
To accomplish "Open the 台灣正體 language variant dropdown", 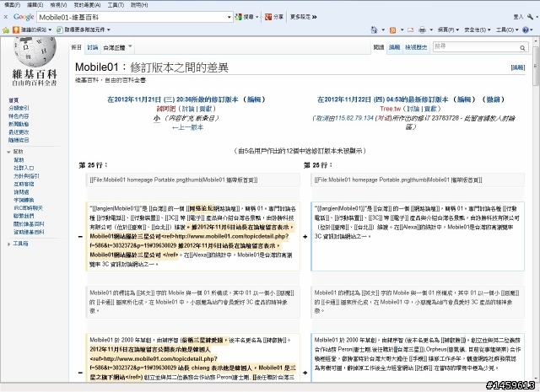I will tap(118, 47).
